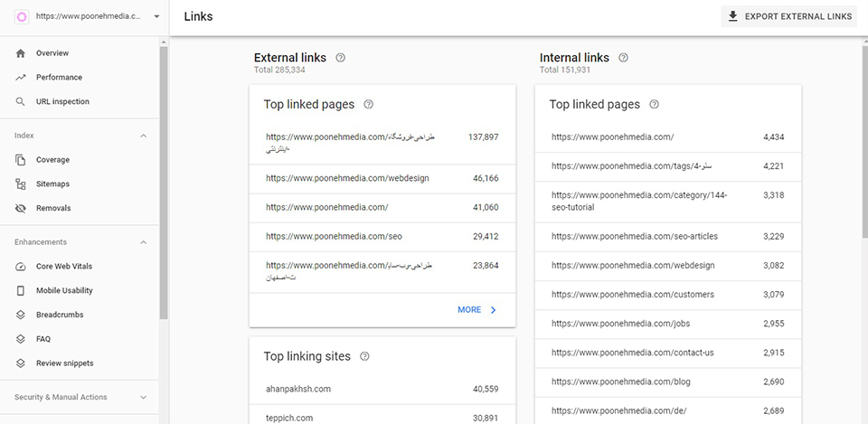Image resolution: width=868 pixels, height=424 pixels.
Task: Open external row poonehmedia.com/seo
Action: (382, 237)
